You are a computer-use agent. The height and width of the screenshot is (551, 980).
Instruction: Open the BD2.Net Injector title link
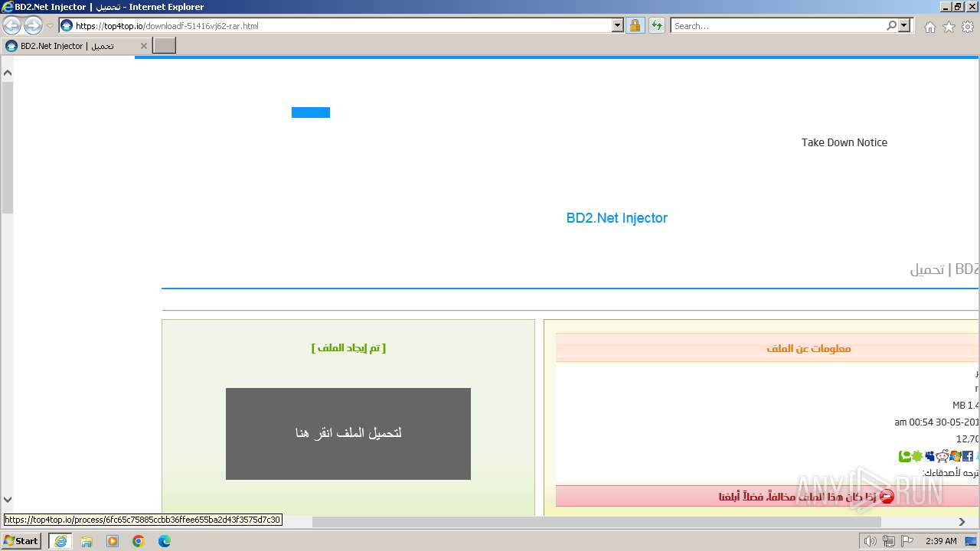pos(617,218)
